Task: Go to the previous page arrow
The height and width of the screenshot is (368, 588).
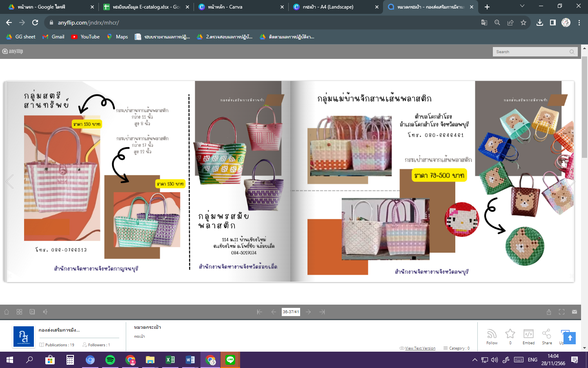Action: coord(274,312)
